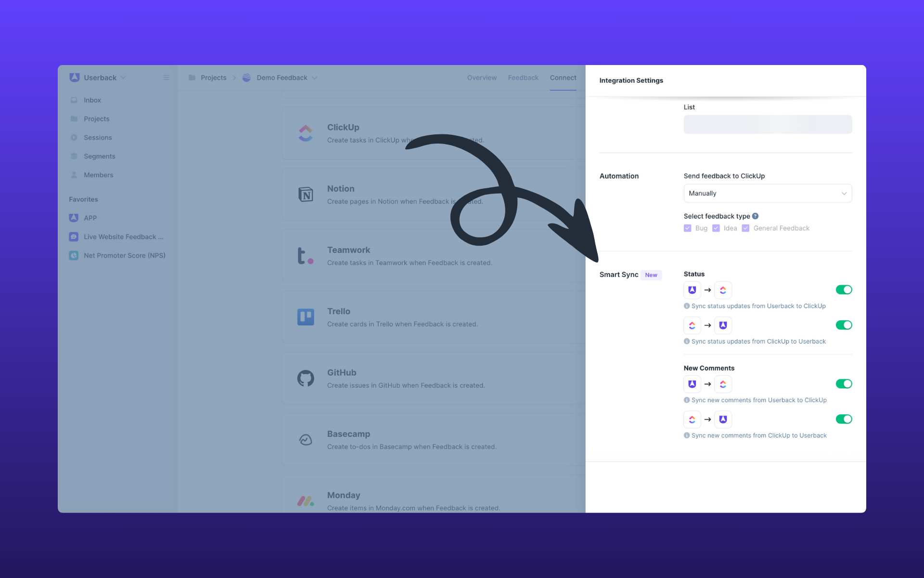This screenshot has height=578, width=924.
Task: Turn off syncing new comments from ClickUp to Userback
Action: (844, 419)
